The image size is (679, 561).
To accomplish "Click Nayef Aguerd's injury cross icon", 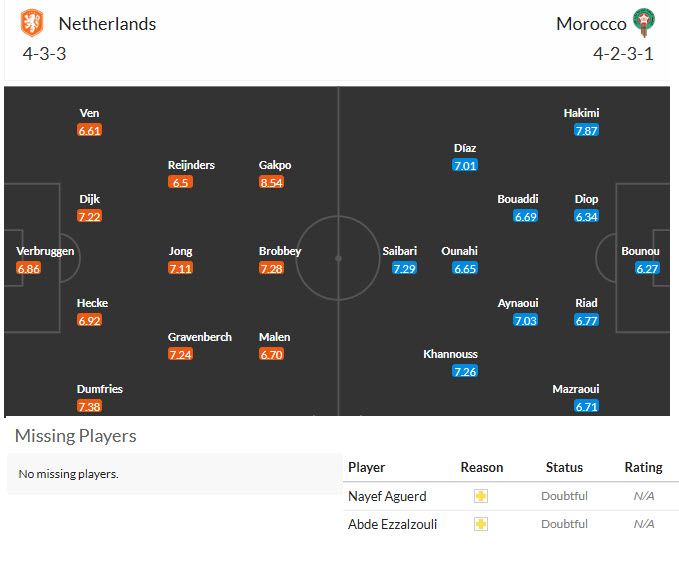I will [x=481, y=496].
